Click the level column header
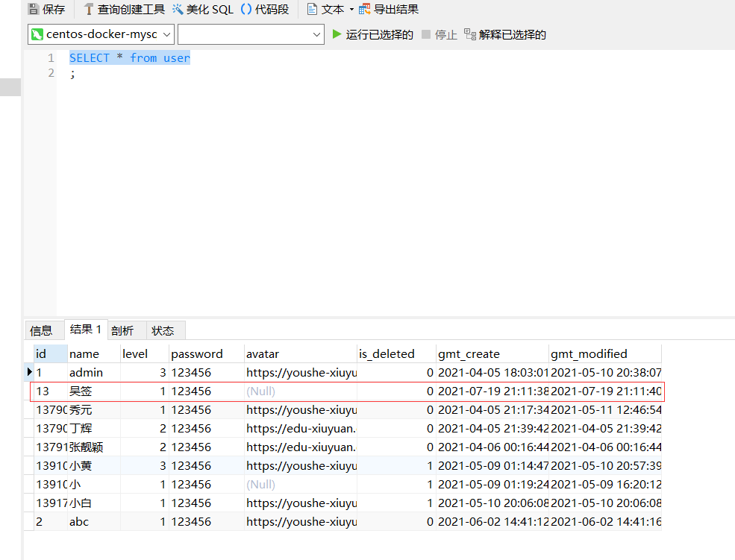 point(144,354)
